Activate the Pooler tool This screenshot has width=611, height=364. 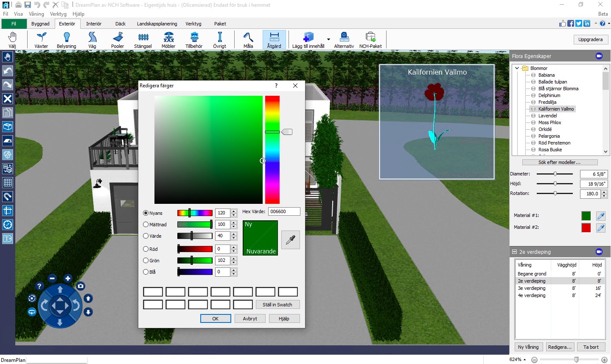click(117, 39)
